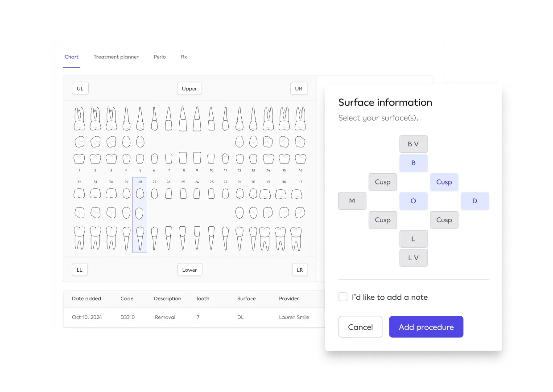553x392 pixels.
Task: Open the Rx tab
Action: pyautogui.click(x=184, y=57)
